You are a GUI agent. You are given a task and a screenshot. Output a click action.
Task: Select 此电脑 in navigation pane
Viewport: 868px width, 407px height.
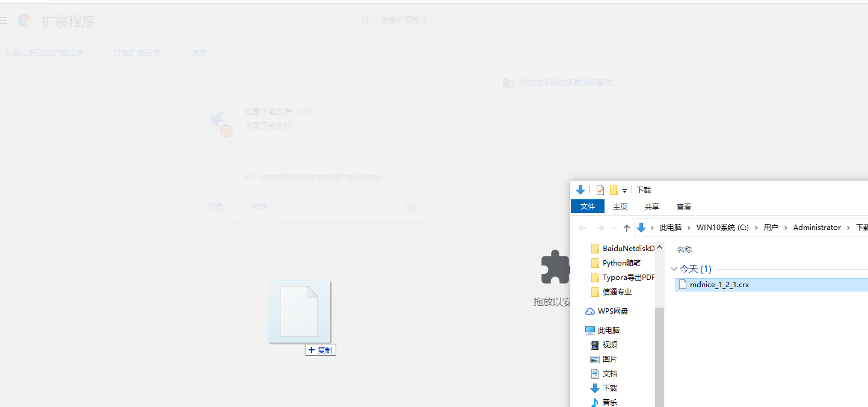click(609, 330)
